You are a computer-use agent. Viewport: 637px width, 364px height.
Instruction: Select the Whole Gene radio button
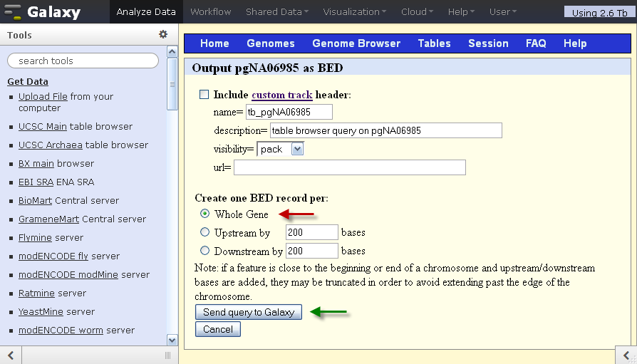click(x=204, y=213)
